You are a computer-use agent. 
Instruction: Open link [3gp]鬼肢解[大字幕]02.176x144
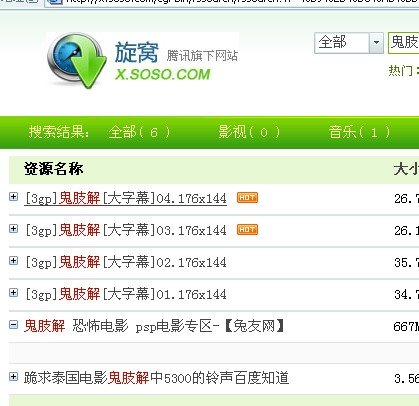pyautogui.click(x=126, y=262)
